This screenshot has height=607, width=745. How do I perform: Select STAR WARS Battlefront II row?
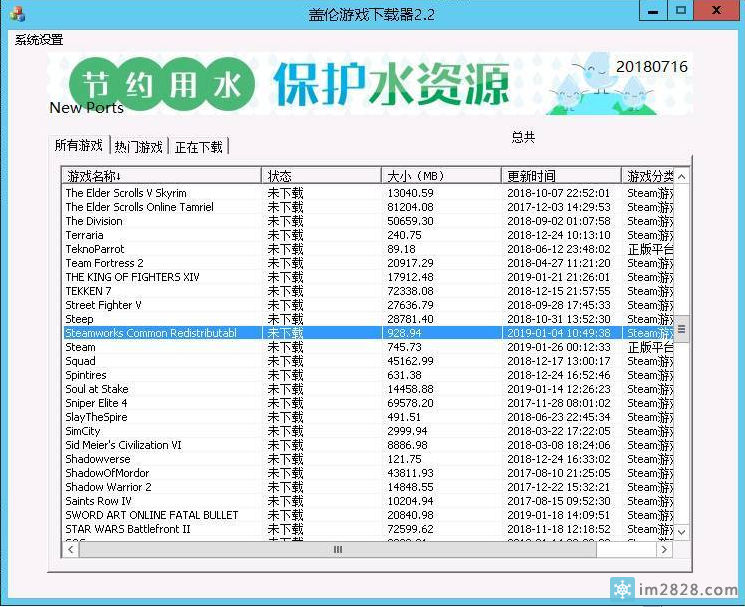tap(369, 529)
